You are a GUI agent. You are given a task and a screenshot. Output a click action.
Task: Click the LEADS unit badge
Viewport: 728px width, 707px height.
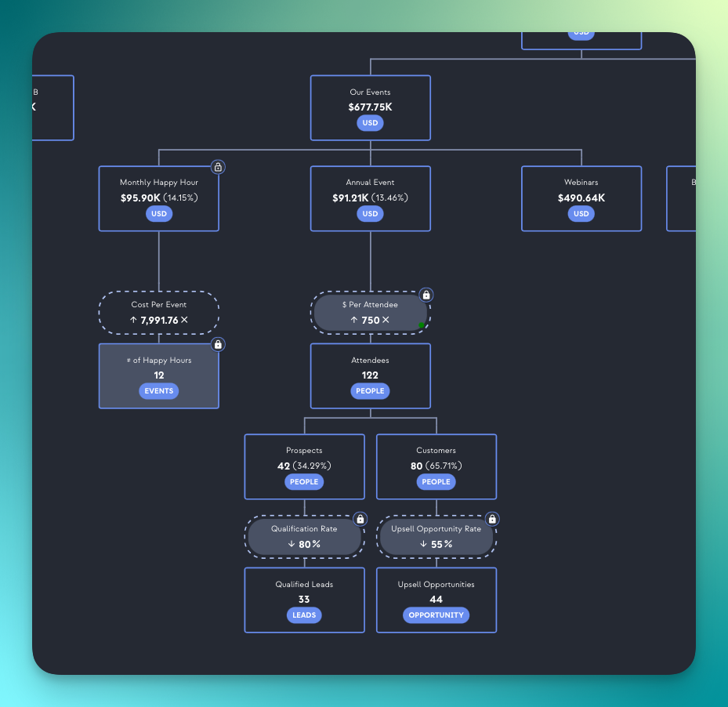(x=304, y=615)
